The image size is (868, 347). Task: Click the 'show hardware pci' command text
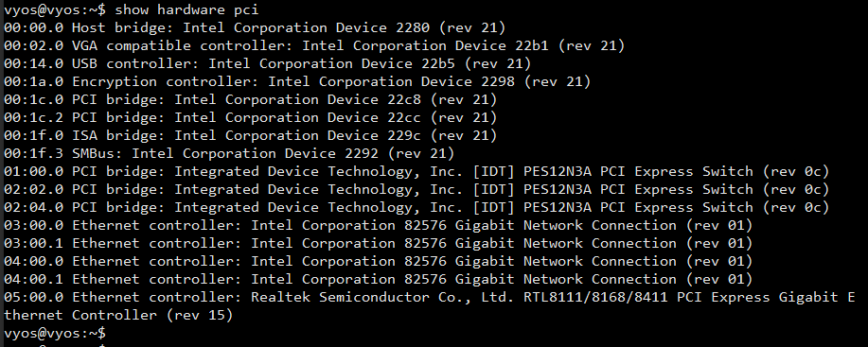coord(186,9)
